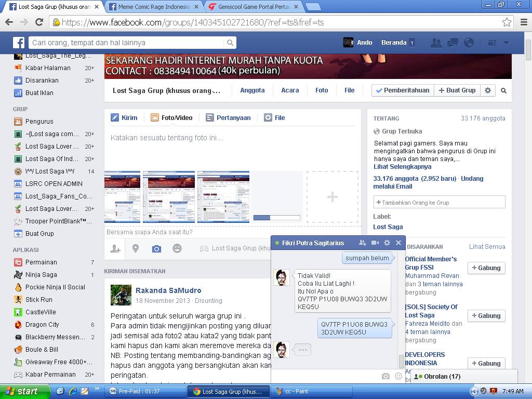The height and width of the screenshot is (399, 532).
Task: Switch to the Acara tab
Action: click(290, 90)
